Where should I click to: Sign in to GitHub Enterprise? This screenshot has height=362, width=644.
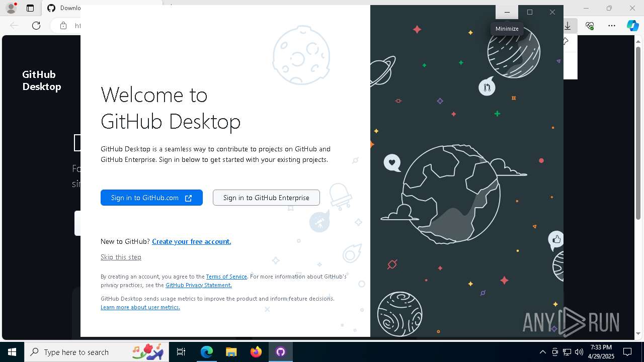click(x=266, y=198)
